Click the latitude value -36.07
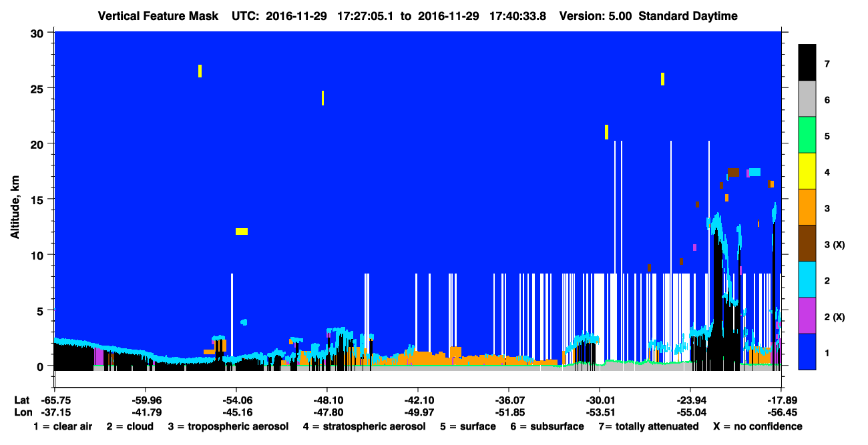Image resolution: width=868 pixels, height=445 pixels. 508,400
